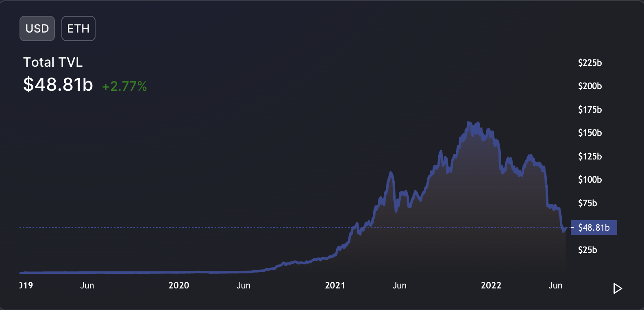Click the $125b y-axis label

[590, 156]
